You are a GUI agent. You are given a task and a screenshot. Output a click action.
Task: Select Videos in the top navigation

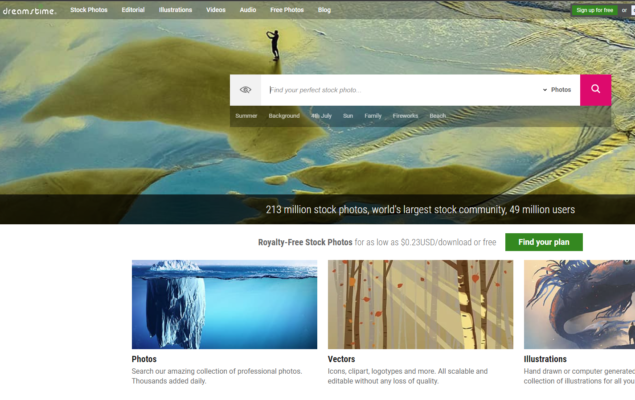(216, 10)
